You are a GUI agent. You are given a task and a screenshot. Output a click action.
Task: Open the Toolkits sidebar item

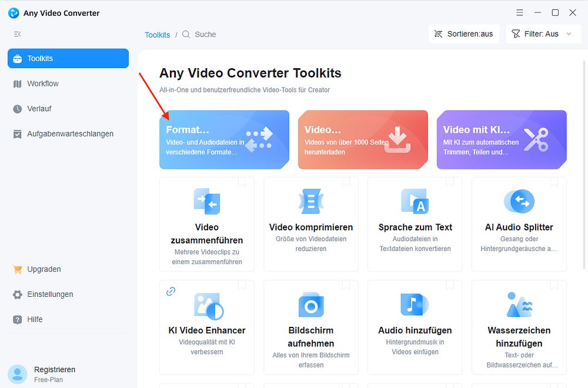click(68, 58)
